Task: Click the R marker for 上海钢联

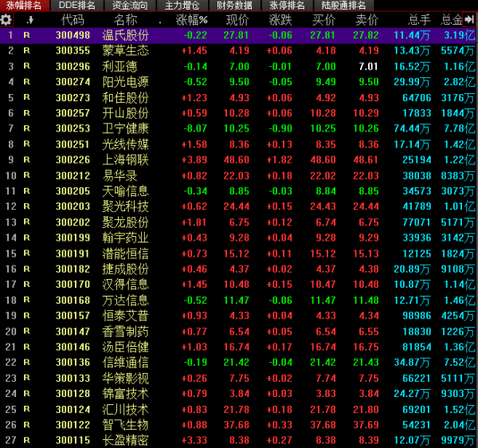Action: pyautogui.click(x=27, y=159)
